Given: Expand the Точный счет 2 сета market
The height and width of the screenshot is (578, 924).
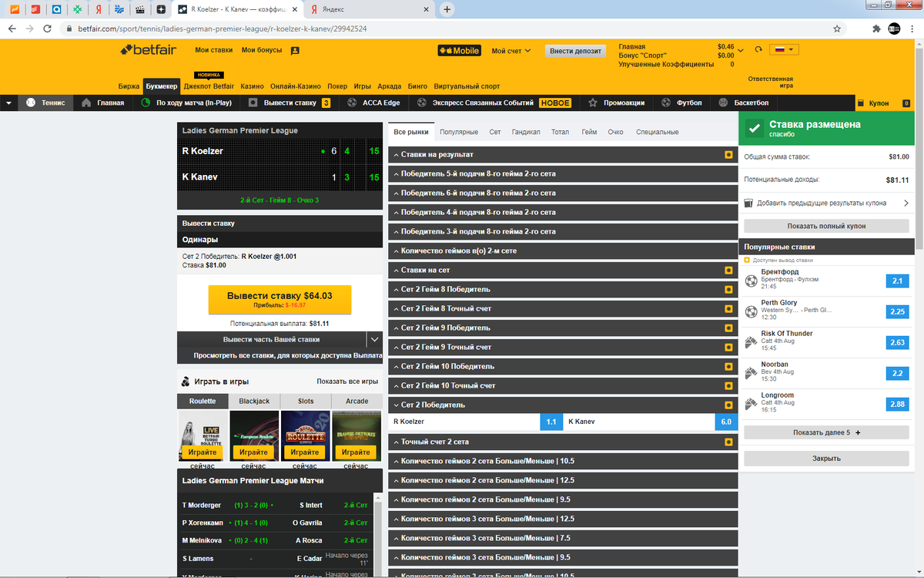Looking at the screenshot, I should tap(563, 442).
